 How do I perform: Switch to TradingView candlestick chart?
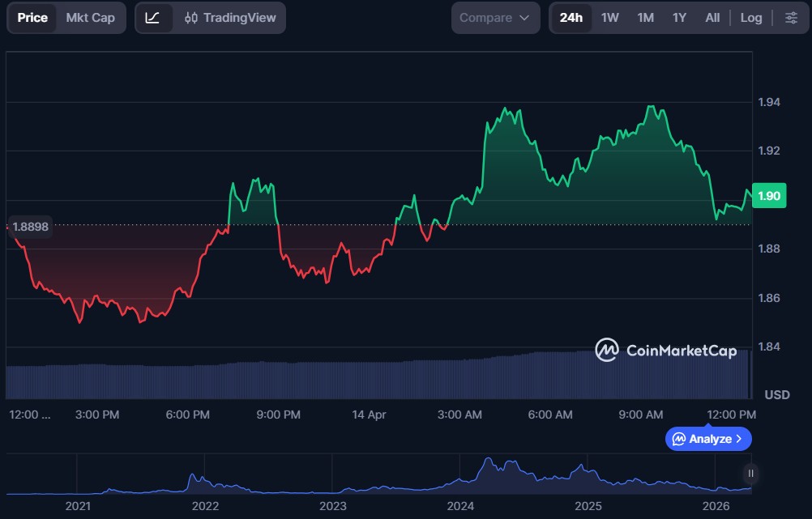click(230, 18)
